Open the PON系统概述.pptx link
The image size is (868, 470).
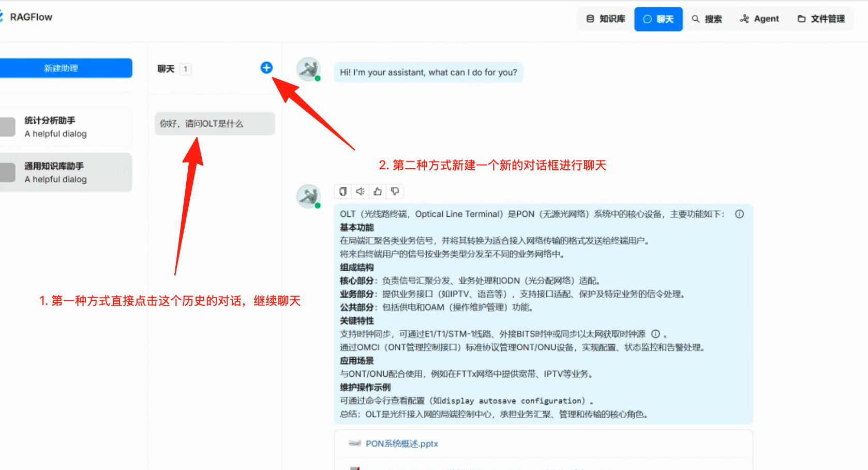pos(401,444)
